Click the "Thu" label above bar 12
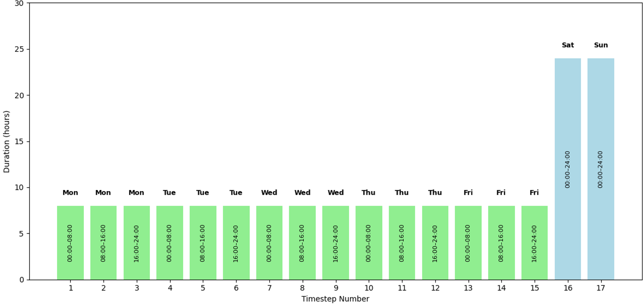This screenshot has height=306, width=644. click(x=435, y=193)
